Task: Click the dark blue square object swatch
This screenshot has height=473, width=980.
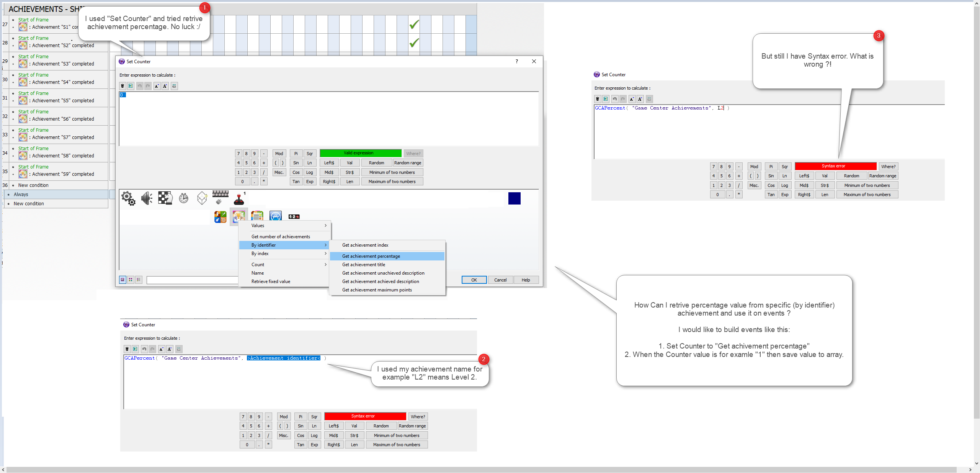Action: click(514, 198)
